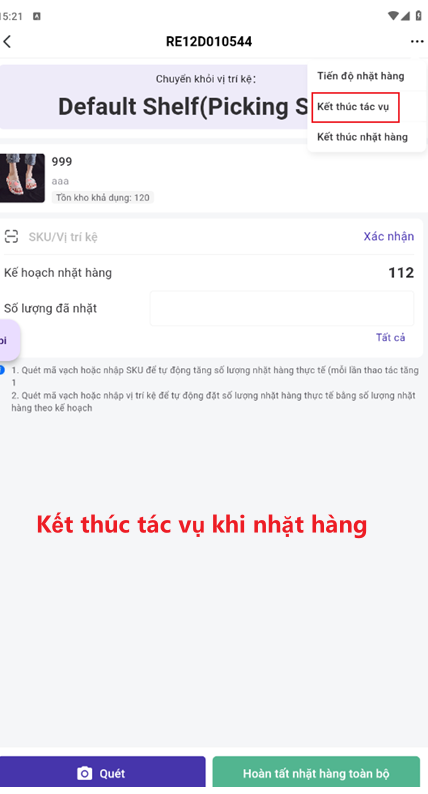Tap the scan icon beside SKU field
Image resolution: width=428 pixels, height=794 pixels.
(x=11, y=236)
